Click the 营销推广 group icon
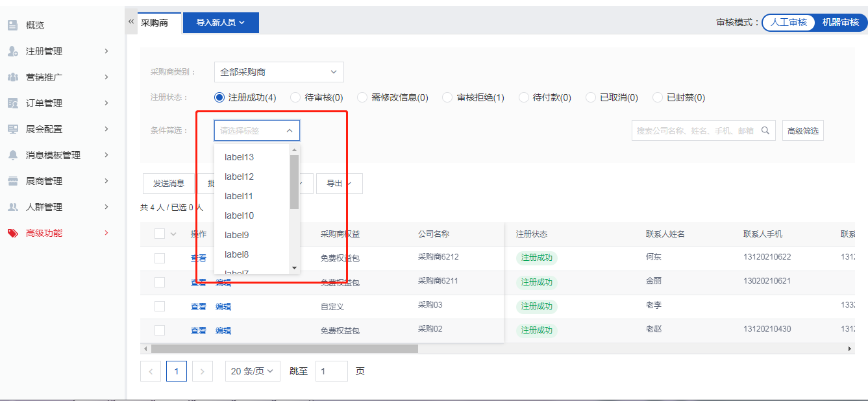 tap(12, 77)
